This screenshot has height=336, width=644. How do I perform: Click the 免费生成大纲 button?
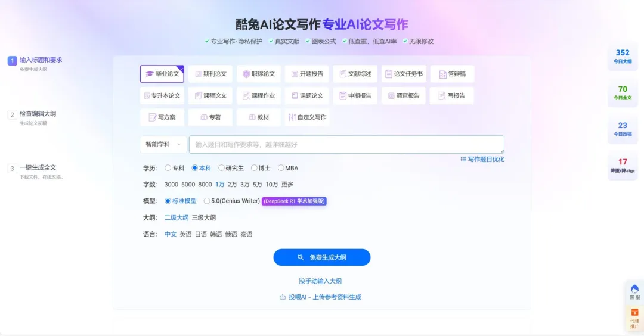[x=322, y=257]
